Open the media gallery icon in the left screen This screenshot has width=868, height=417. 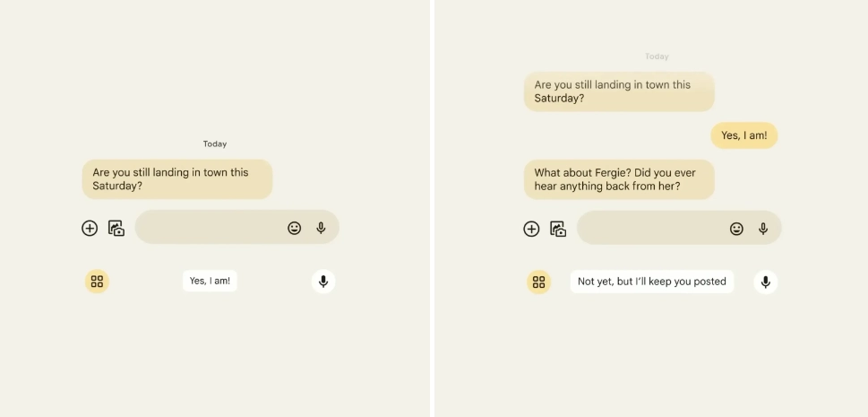116,228
